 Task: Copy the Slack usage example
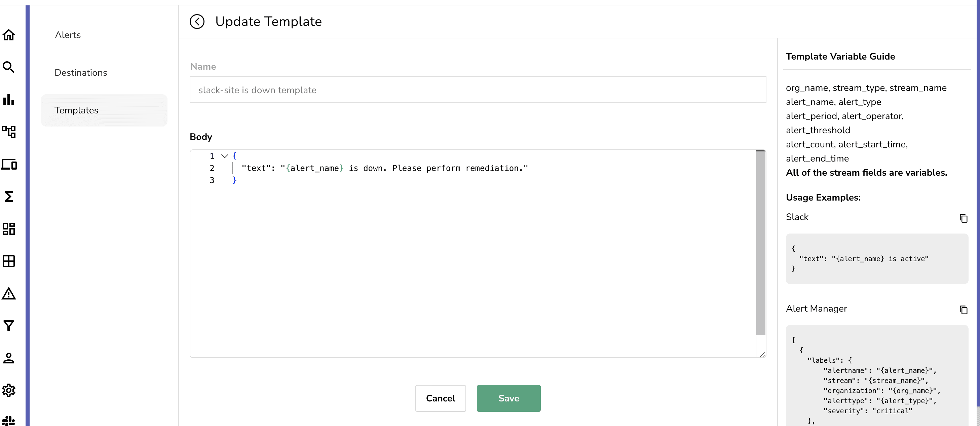point(963,218)
